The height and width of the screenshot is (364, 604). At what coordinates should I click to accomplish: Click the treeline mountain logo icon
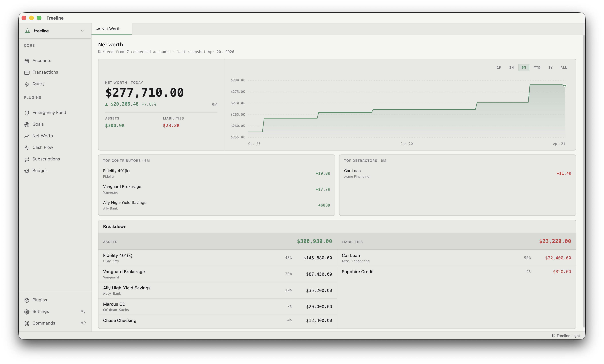coord(28,31)
